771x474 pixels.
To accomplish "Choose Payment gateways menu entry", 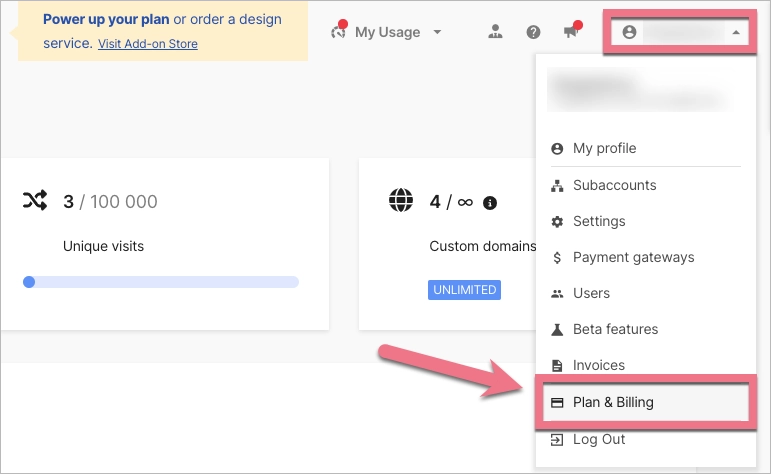I will (633, 257).
